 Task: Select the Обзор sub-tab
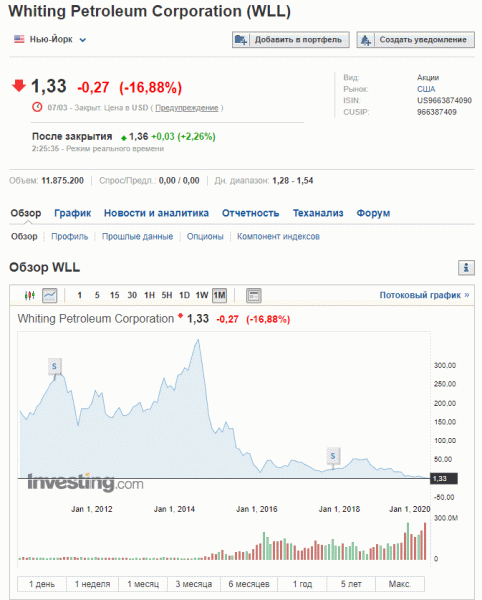[x=24, y=236]
